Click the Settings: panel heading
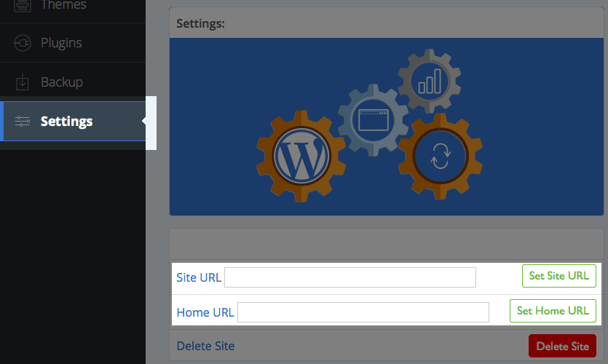The image size is (608, 364). pyautogui.click(x=200, y=23)
